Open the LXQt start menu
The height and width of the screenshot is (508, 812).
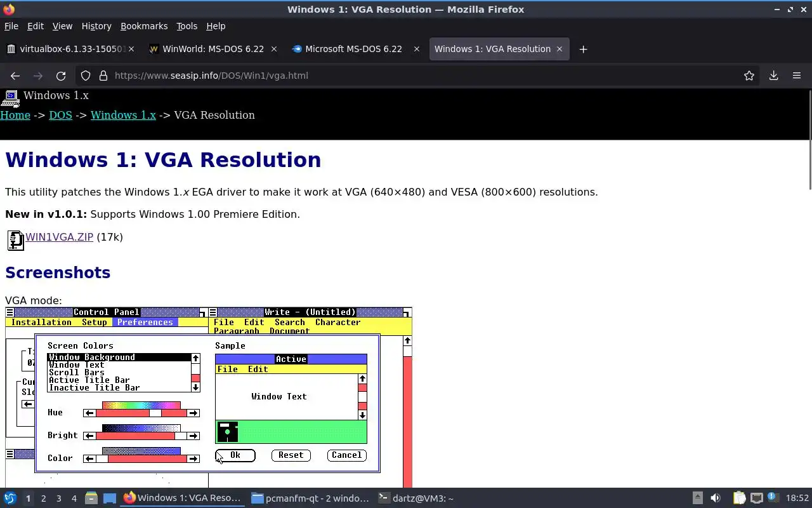coord(10,498)
